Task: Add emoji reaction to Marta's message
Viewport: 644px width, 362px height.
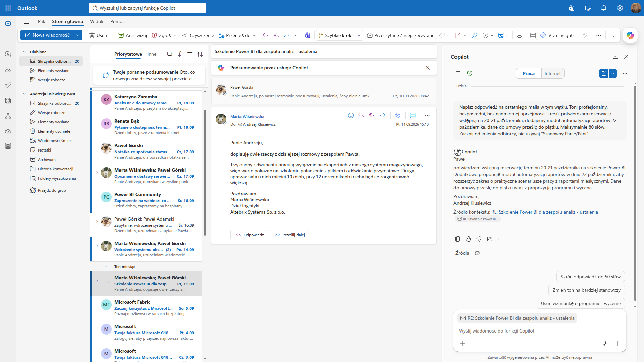Action: tap(351, 115)
